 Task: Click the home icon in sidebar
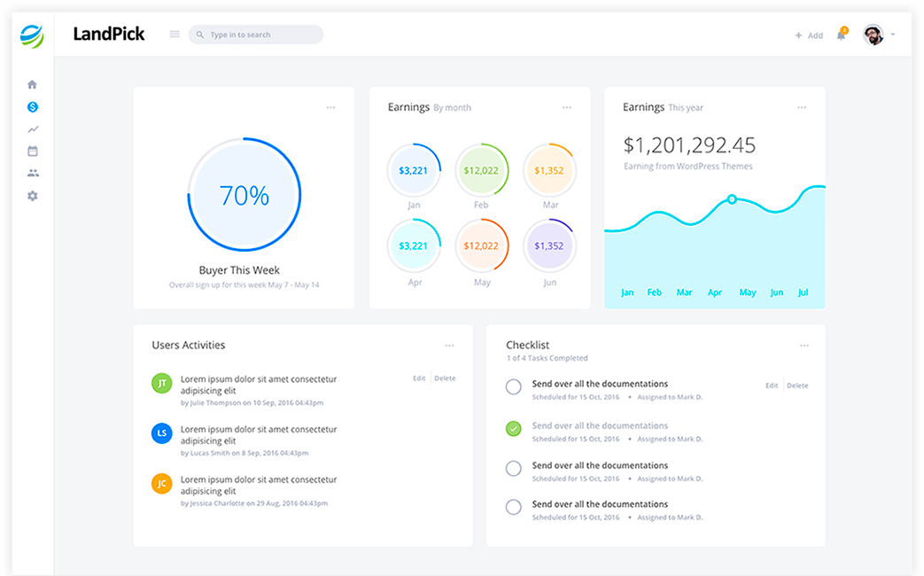coord(33,85)
